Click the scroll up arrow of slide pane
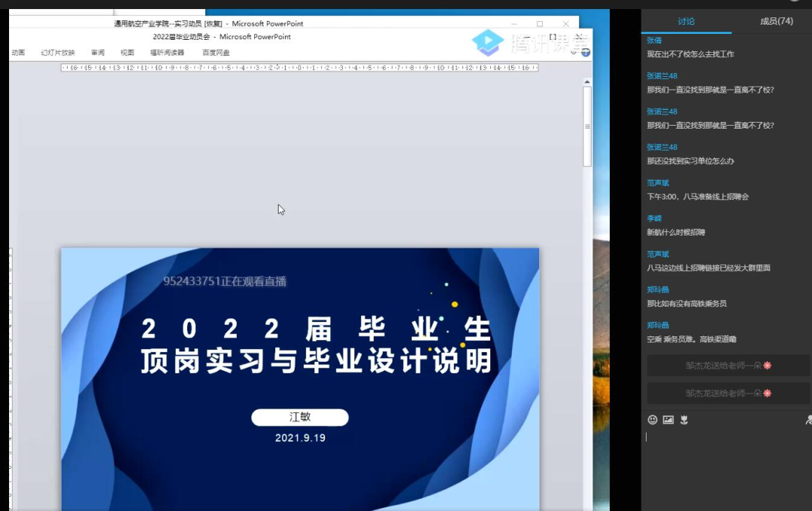Viewport: 812px width, 511px height. tap(587, 81)
